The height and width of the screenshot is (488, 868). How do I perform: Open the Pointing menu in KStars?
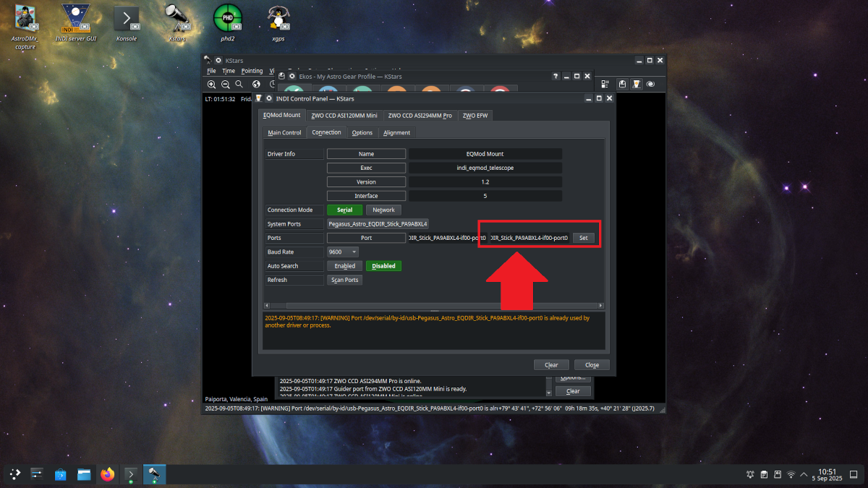click(252, 71)
